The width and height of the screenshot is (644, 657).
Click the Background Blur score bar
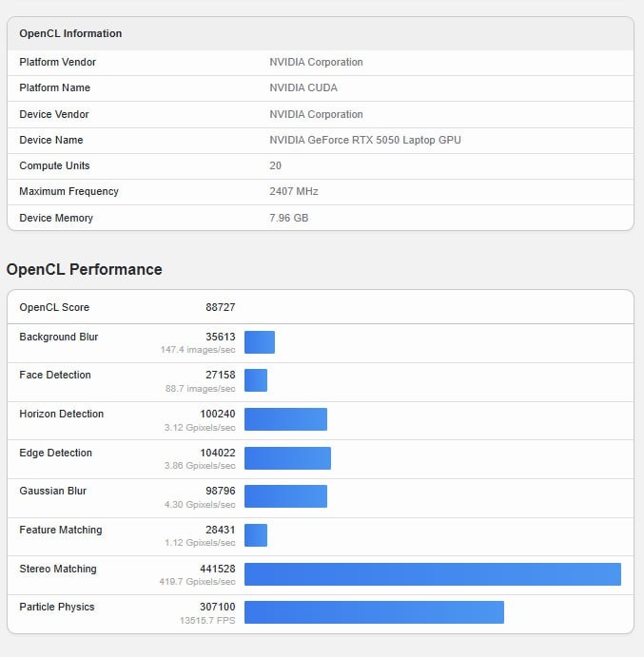[x=260, y=342]
